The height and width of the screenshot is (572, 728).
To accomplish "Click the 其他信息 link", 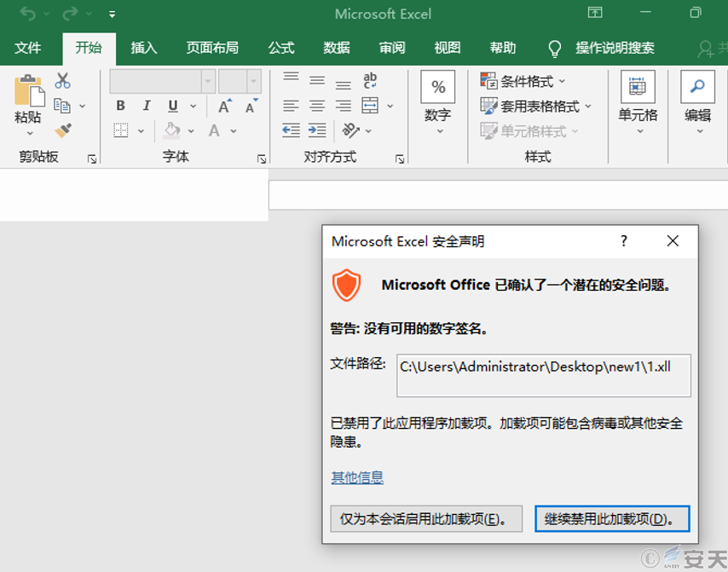I will click(357, 477).
